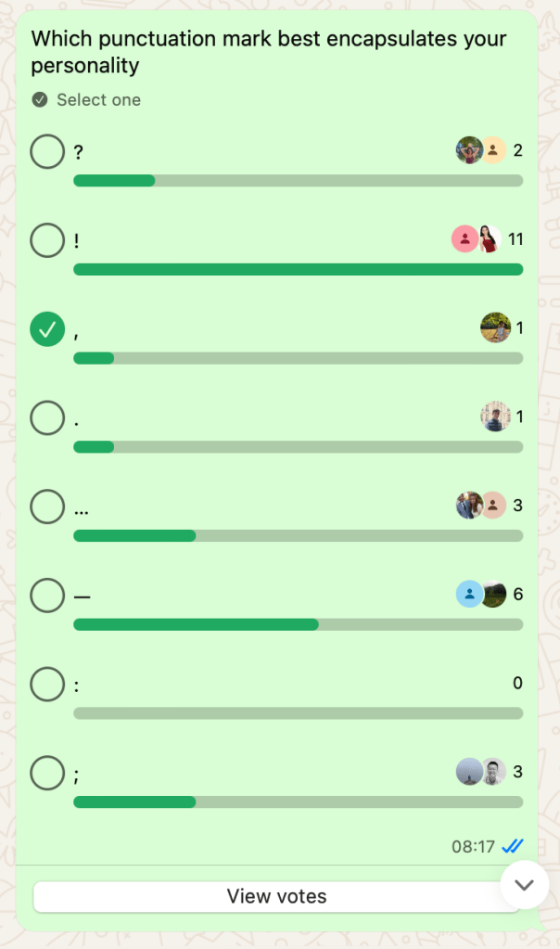Click voter avatars beside the question mark option

pyautogui.click(x=480, y=150)
